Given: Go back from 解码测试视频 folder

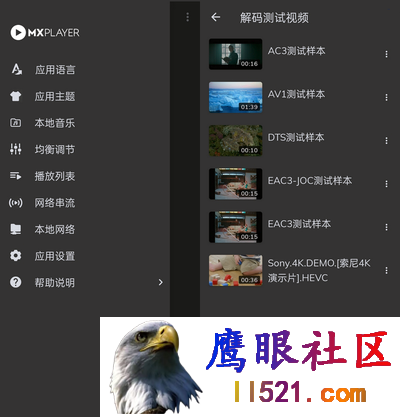Looking at the screenshot, I should pos(216,17).
